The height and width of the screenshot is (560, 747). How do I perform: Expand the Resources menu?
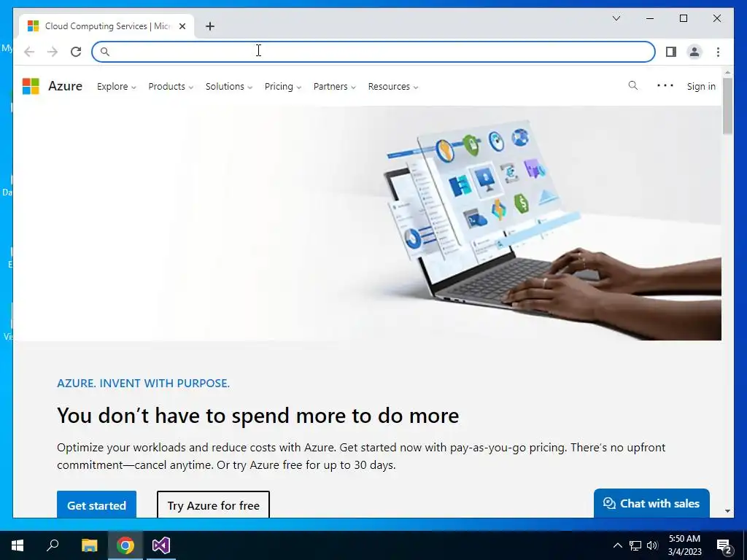393,87
